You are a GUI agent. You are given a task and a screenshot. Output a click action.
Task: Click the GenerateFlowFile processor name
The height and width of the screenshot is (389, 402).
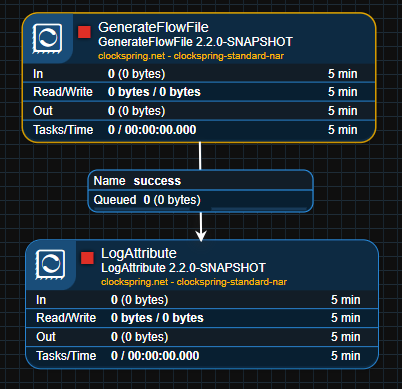(153, 27)
